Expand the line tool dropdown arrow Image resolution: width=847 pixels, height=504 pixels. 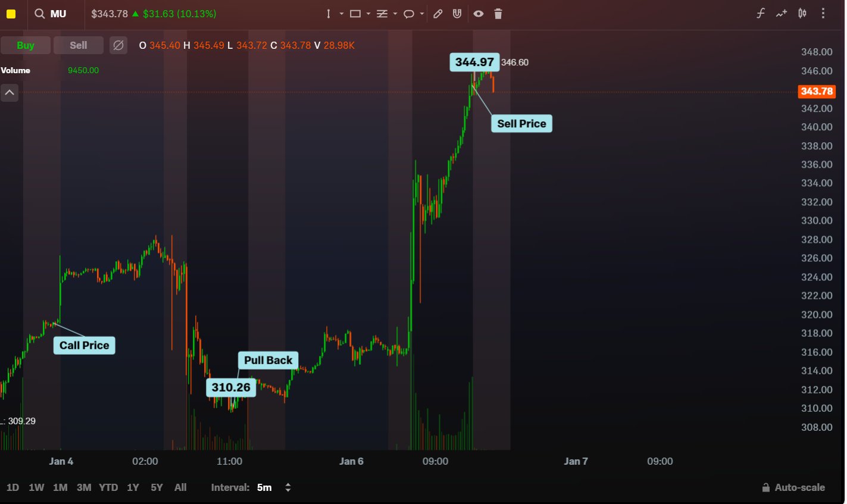click(x=342, y=14)
